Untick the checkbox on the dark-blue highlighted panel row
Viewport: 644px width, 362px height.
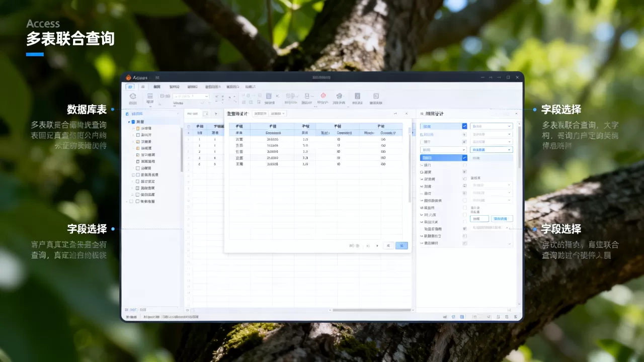[x=464, y=157]
